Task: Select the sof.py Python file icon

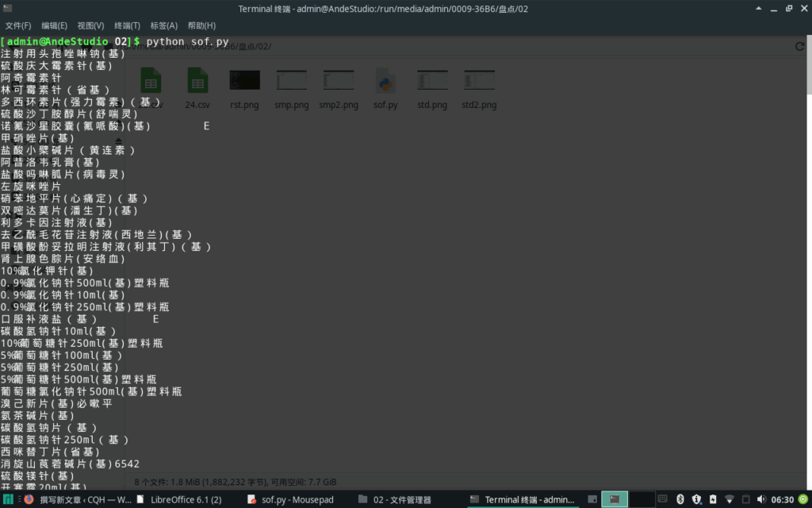Action: point(385,81)
